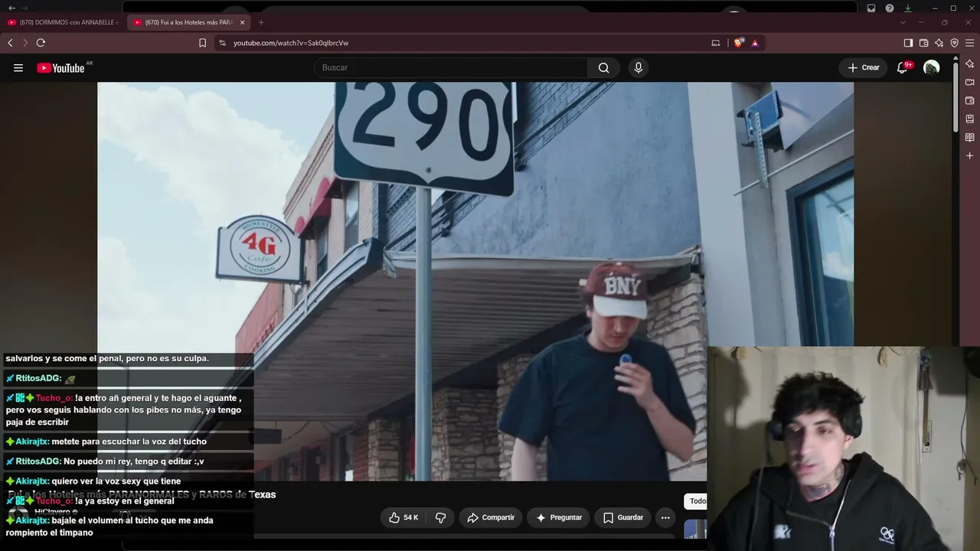View site information in address bar
This screenshot has height=551, width=980.
pyautogui.click(x=223, y=43)
